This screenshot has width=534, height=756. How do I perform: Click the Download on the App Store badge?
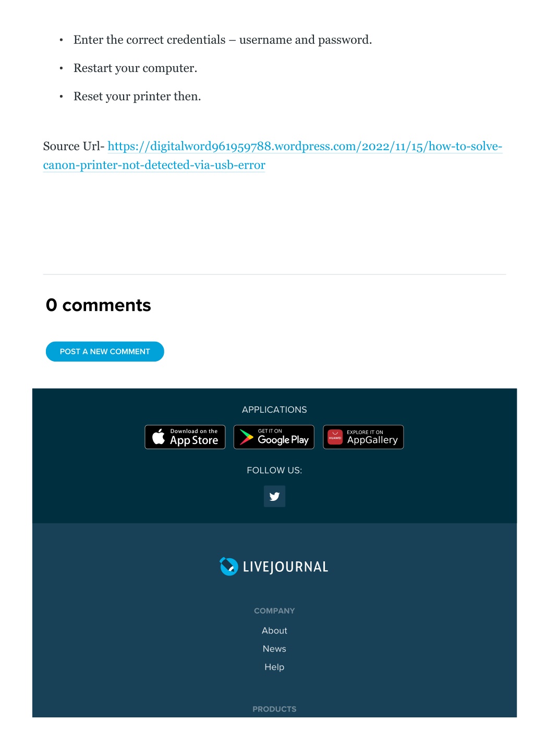click(x=185, y=437)
